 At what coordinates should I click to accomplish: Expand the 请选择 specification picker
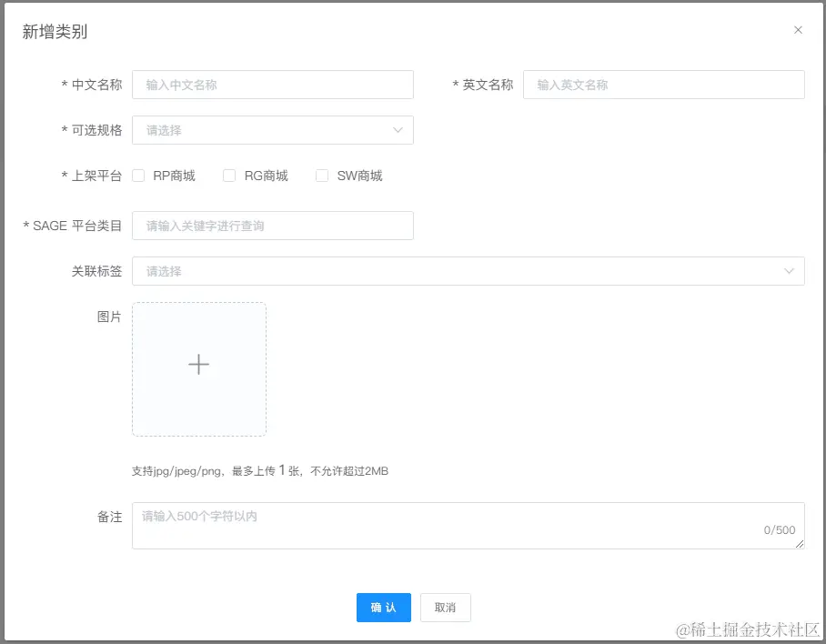pos(255,130)
